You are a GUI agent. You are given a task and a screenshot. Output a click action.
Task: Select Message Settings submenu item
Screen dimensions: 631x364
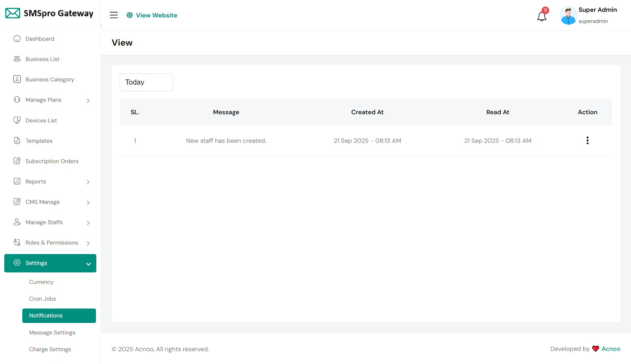pos(52,332)
